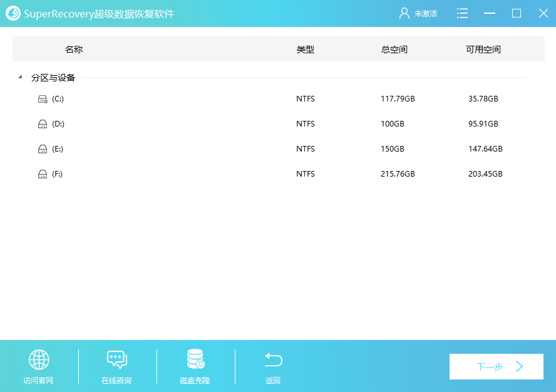
Task: Click the 未激活 activation status link
Action: pos(426,14)
